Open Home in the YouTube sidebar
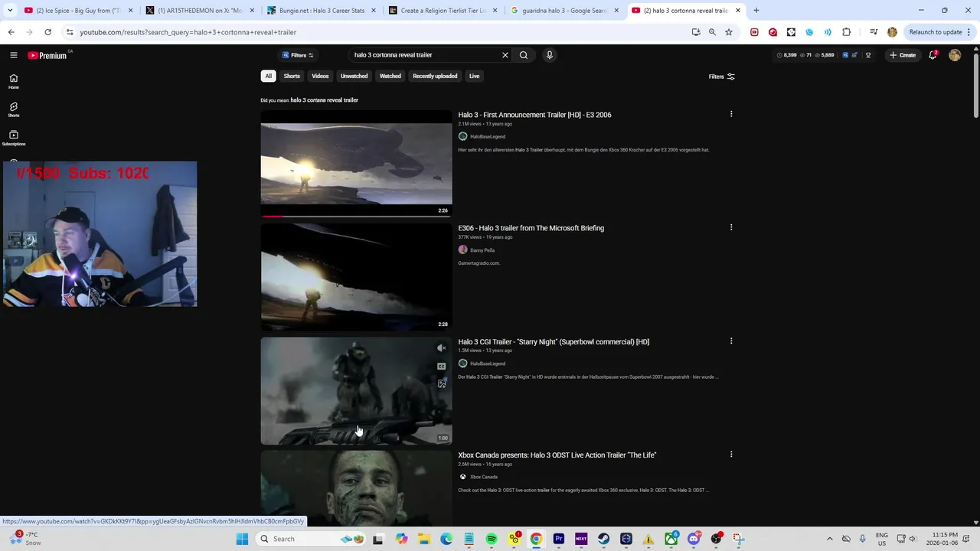 pyautogui.click(x=14, y=81)
